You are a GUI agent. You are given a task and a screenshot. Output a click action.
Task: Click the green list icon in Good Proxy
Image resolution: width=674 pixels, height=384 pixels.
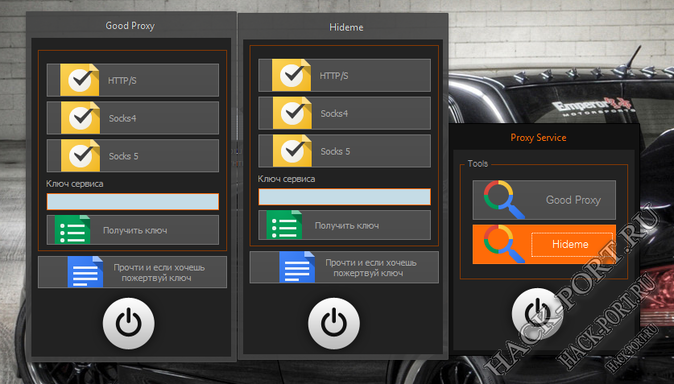(72, 230)
